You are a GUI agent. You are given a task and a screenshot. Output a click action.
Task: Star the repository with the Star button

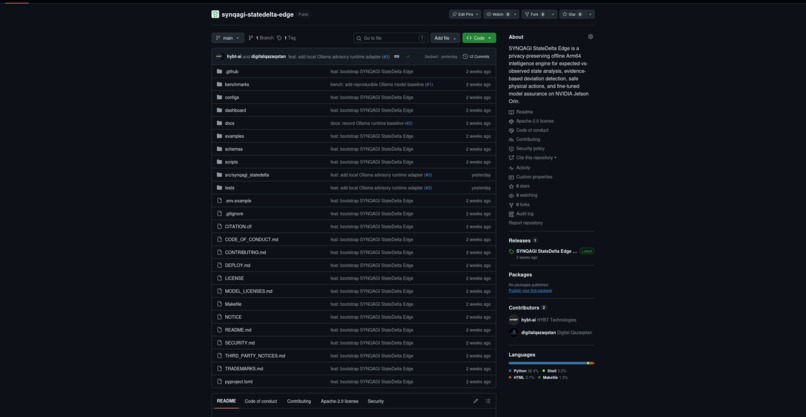(573, 14)
